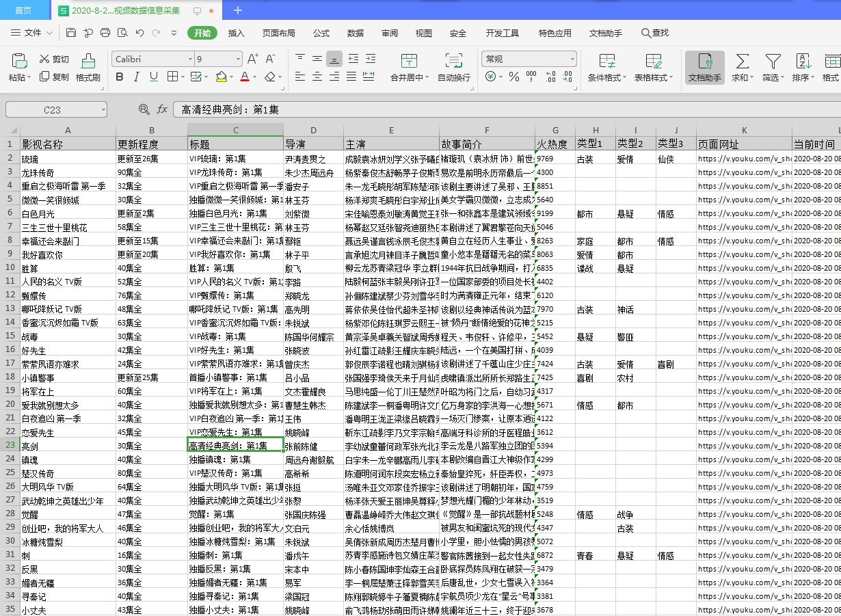
Task: Switch to the 公式 Formulas tab
Action: click(321, 33)
